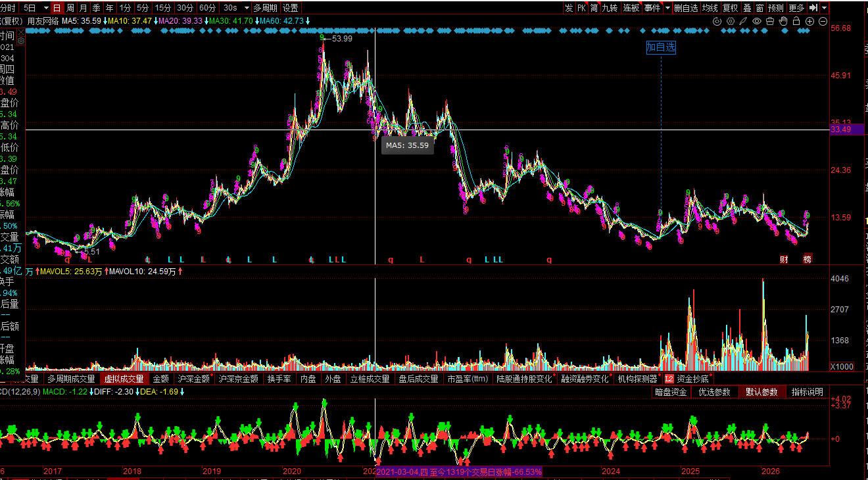
Task: Open the dropdown arrow after the jump-to-end icon
Action: point(825,8)
